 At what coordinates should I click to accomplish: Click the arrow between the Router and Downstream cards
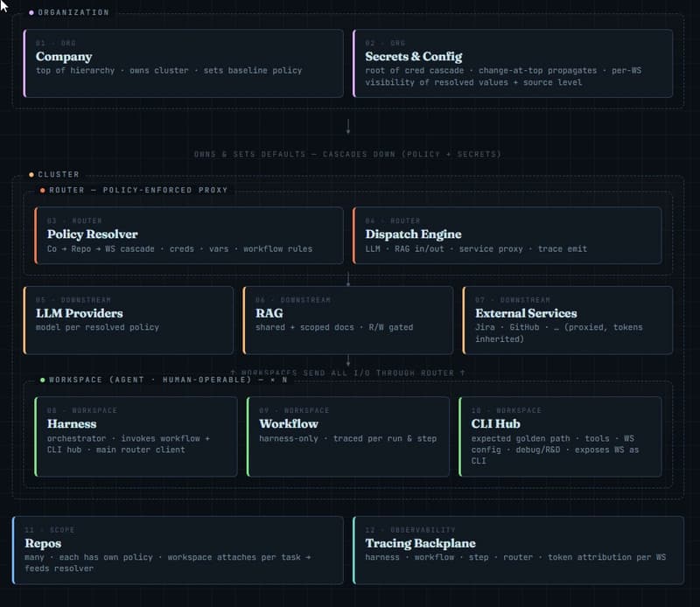348,279
